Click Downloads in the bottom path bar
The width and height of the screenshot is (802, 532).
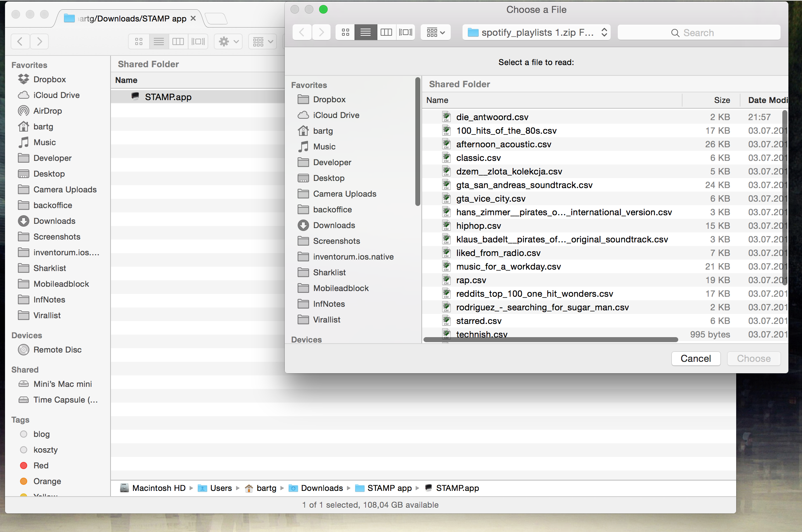point(322,488)
